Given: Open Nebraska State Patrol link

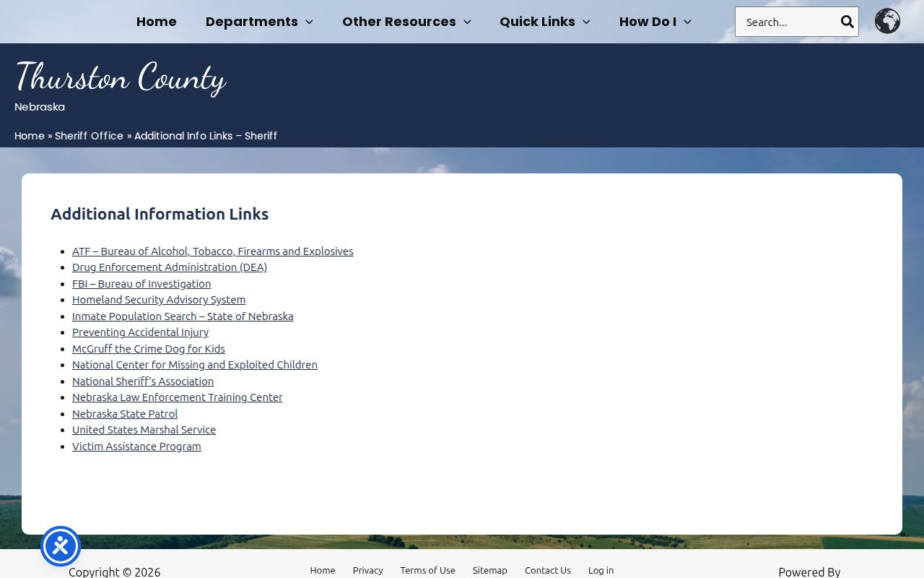Looking at the screenshot, I should (x=125, y=414).
